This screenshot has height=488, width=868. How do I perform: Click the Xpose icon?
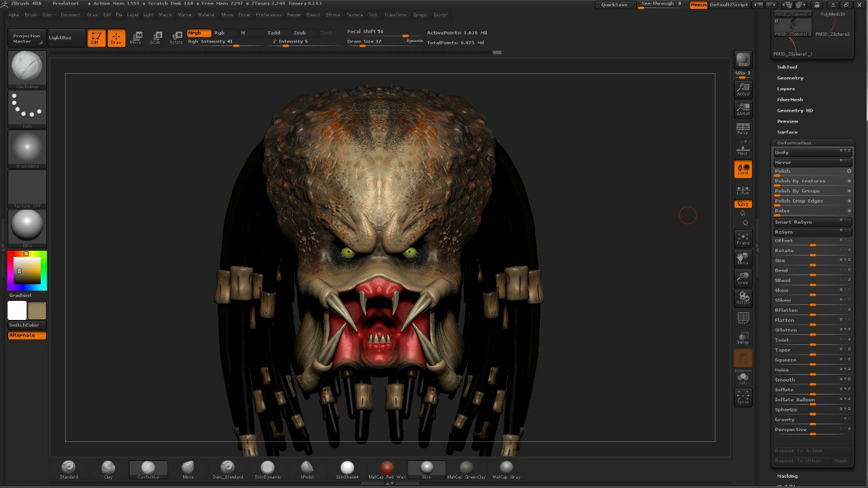(743, 397)
